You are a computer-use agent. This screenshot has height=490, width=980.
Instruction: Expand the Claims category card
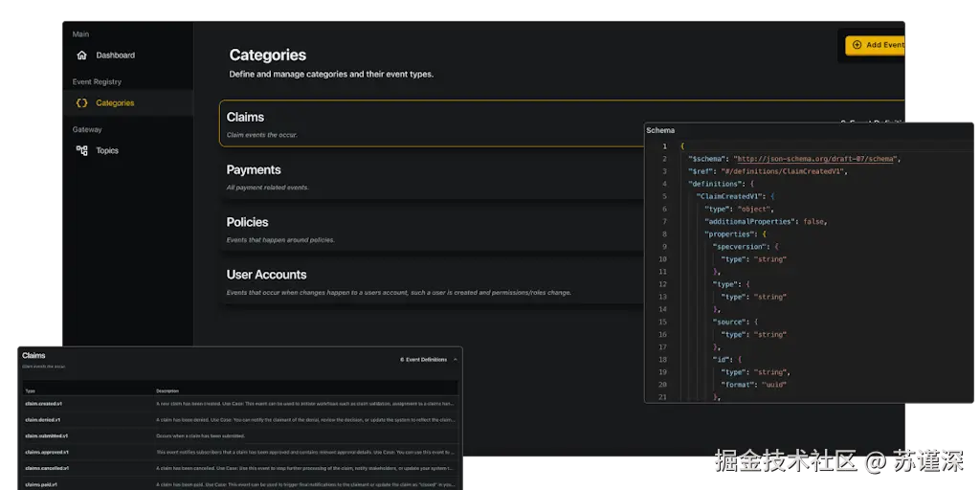click(x=432, y=123)
